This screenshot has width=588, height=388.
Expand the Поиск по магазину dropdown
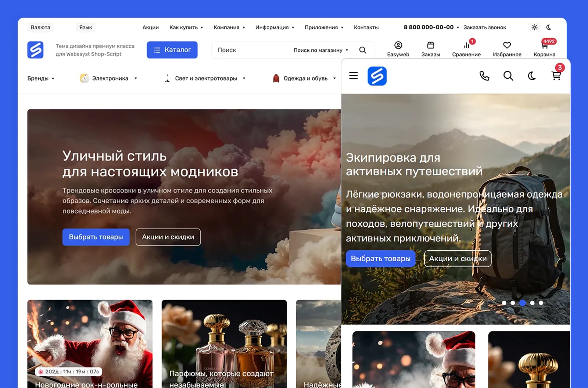[321, 50]
